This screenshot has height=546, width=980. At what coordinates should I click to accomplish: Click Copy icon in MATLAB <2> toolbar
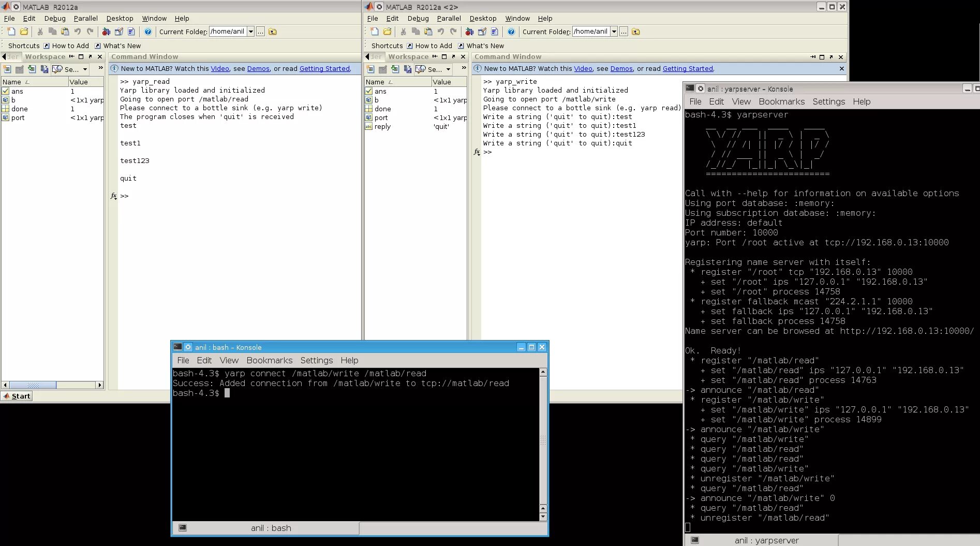[x=415, y=32]
